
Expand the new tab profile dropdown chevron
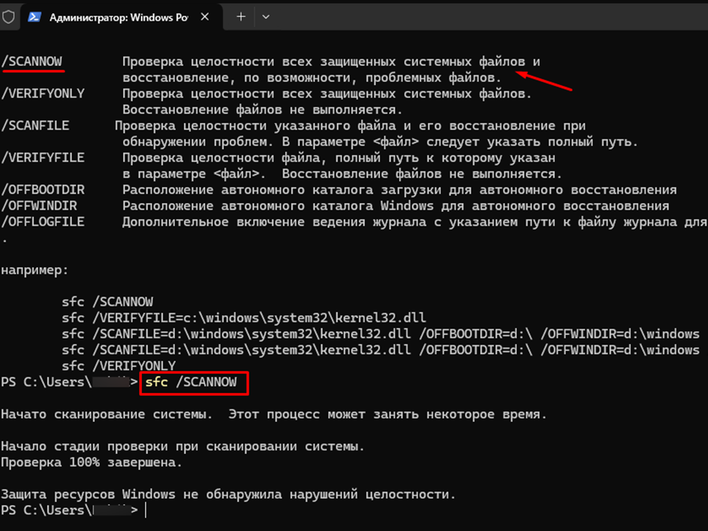click(x=266, y=17)
